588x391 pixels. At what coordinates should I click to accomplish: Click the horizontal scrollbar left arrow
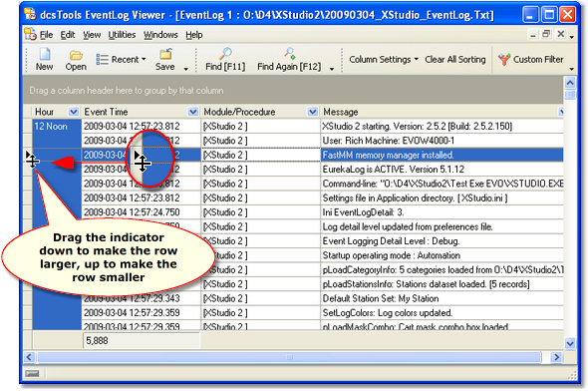tap(30, 357)
